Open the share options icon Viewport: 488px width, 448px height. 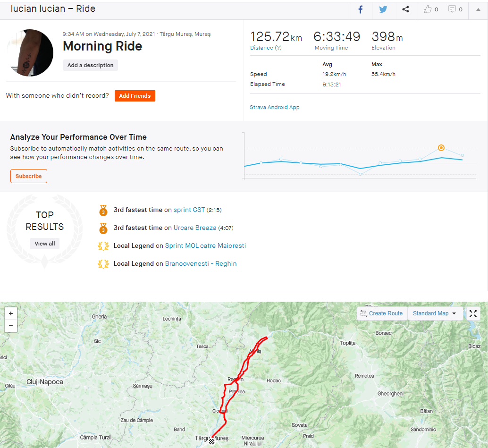pos(405,9)
